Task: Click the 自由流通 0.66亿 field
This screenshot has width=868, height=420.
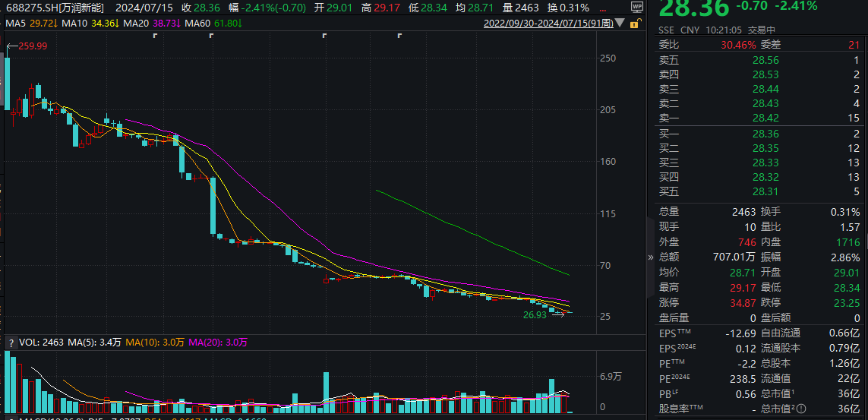Action: [x=810, y=333]
